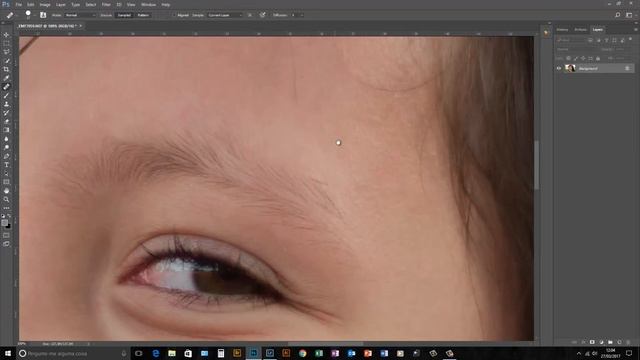Choose Pattern as healing source
Screen dimensions: 640x360
coord(143,15)
